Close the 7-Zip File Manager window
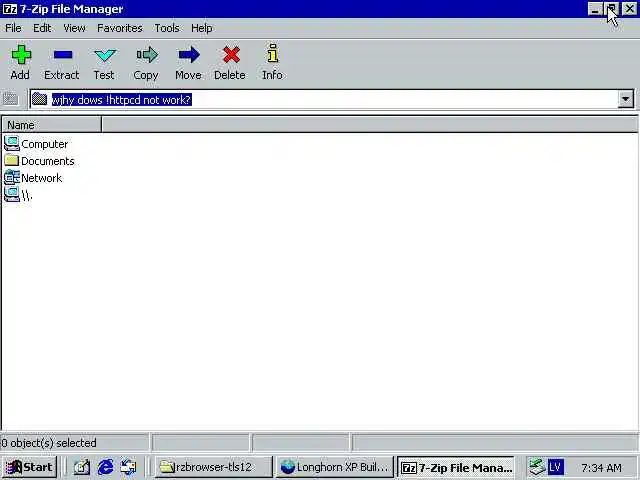Image resolution: width=640 pixels, height=480 pixels. (629, 9)
